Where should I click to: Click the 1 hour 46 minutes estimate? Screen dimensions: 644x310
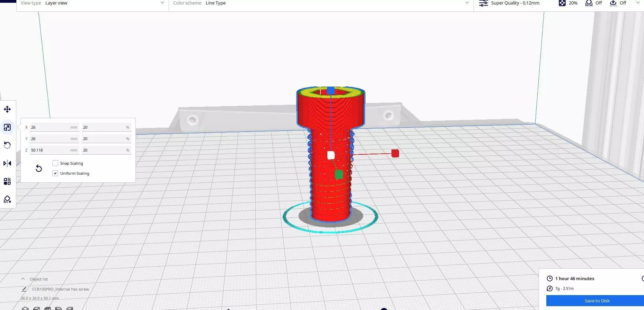click(575, 278)
